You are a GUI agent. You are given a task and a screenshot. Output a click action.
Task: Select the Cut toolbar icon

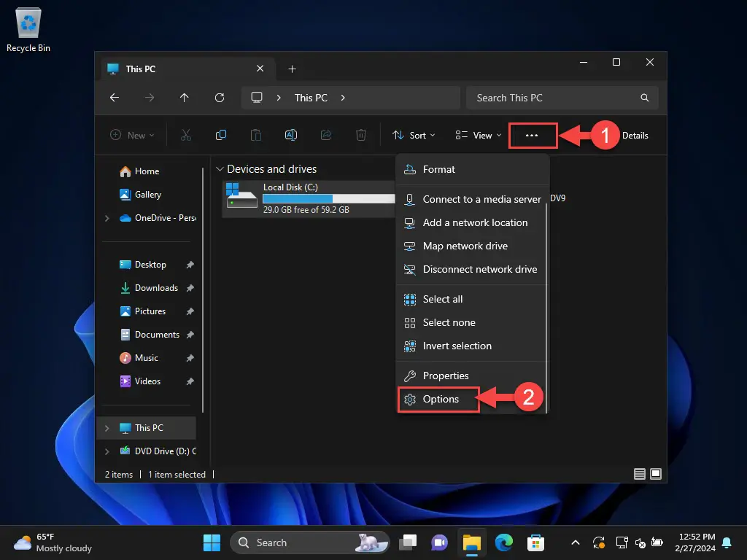coord(186,135)
